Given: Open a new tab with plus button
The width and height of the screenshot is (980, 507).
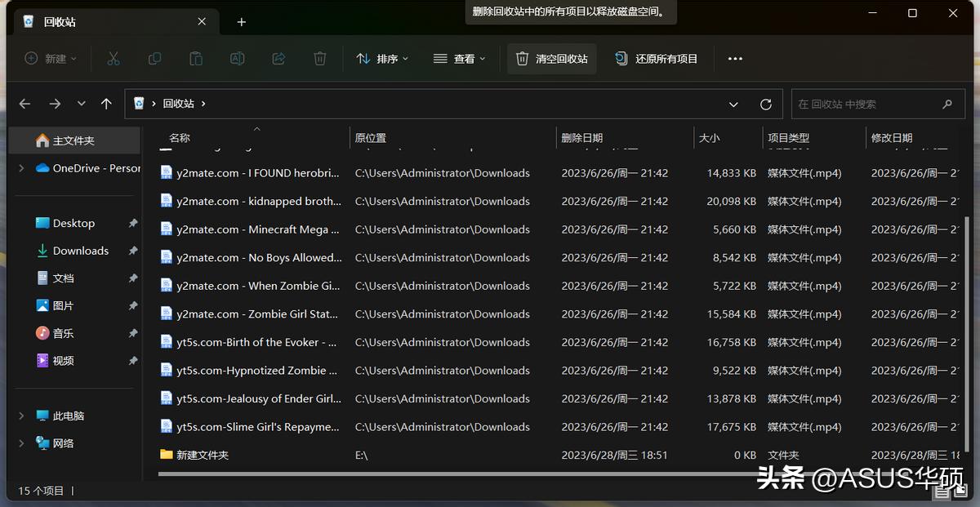Looking at the screenshot, I should pos(241,22).
